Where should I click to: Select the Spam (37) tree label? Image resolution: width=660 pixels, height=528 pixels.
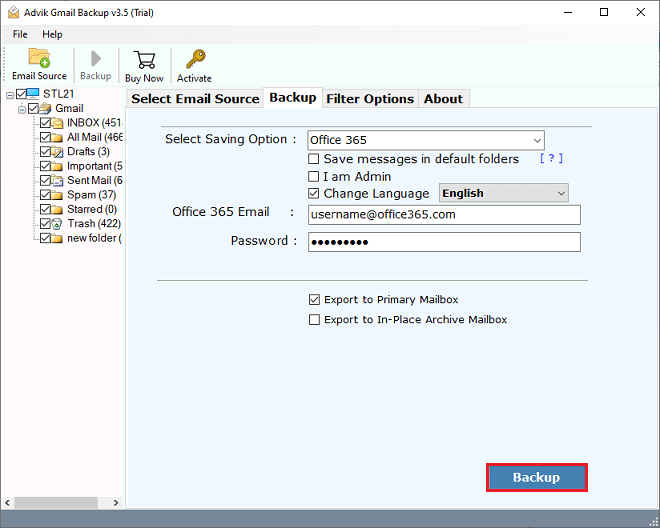[x=92, y=195]
